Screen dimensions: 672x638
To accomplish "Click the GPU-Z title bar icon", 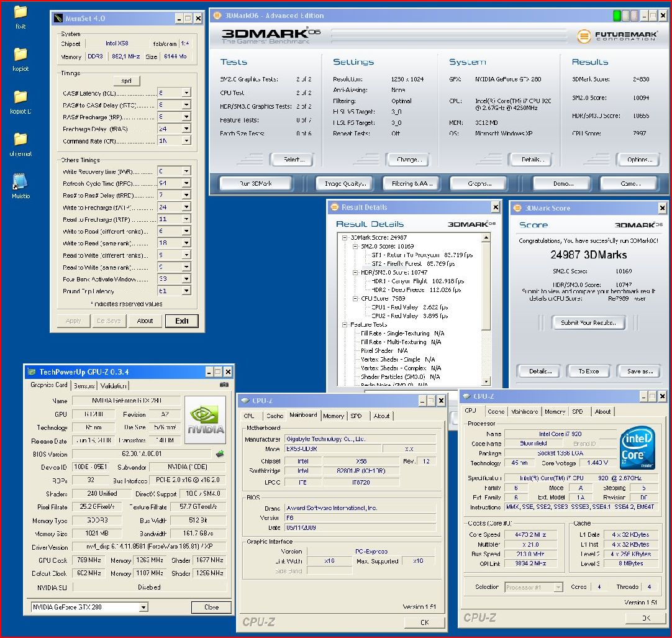I will point(32,371).
